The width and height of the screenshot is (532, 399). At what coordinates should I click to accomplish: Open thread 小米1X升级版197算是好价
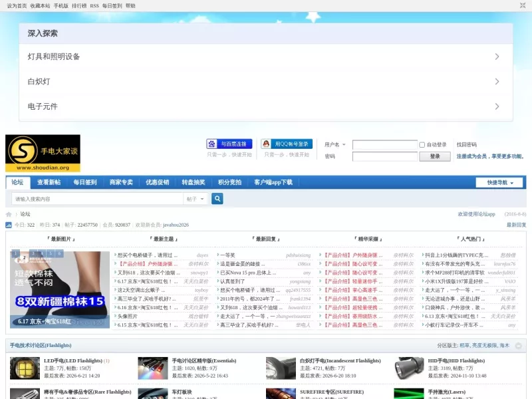[x=457, y=281]
